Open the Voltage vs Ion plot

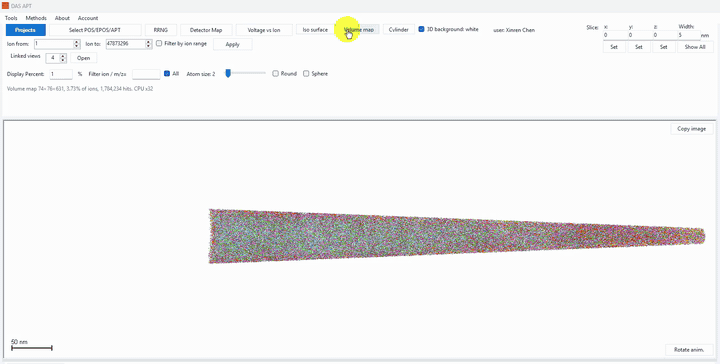(x=264, y=30)
